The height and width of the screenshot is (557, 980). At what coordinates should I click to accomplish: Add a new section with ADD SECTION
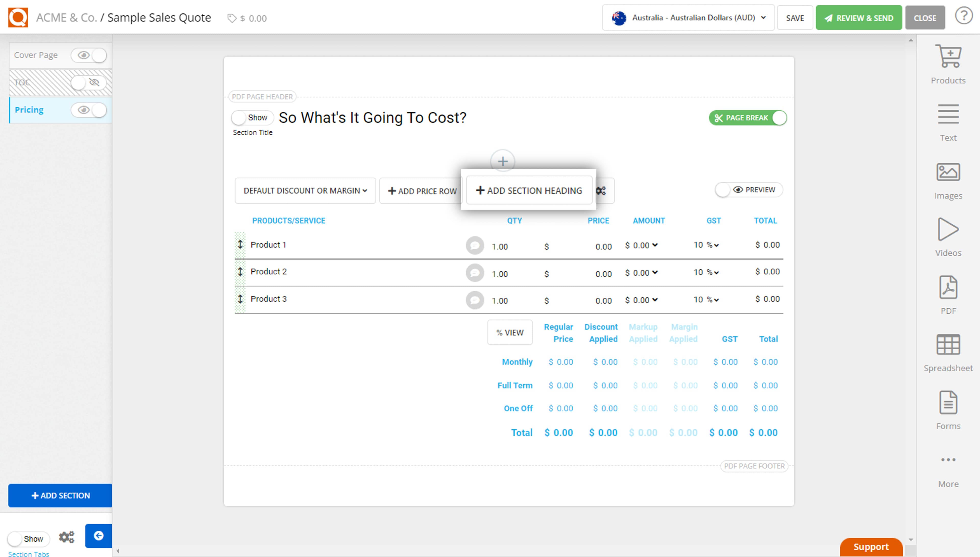point(60,495)
